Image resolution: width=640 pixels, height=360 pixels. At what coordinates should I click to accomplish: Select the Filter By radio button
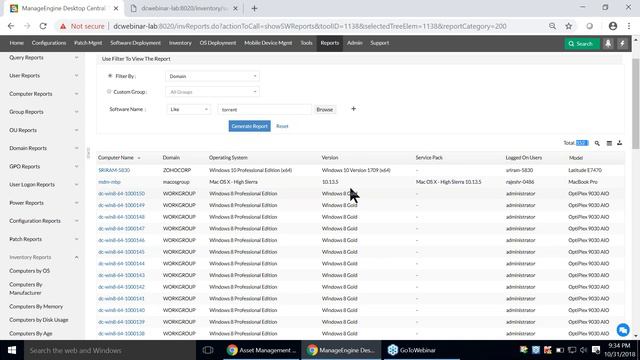110,76
